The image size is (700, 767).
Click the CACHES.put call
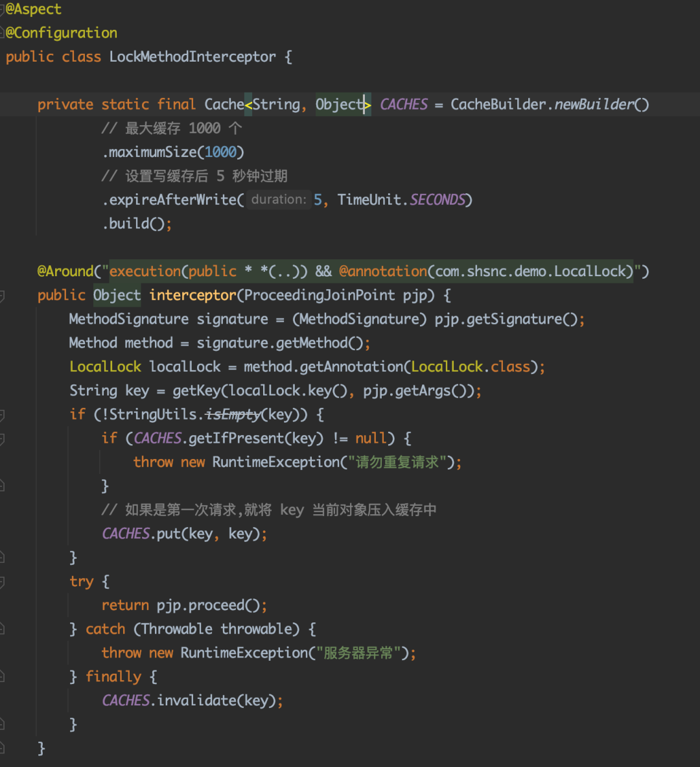(141, 533)
